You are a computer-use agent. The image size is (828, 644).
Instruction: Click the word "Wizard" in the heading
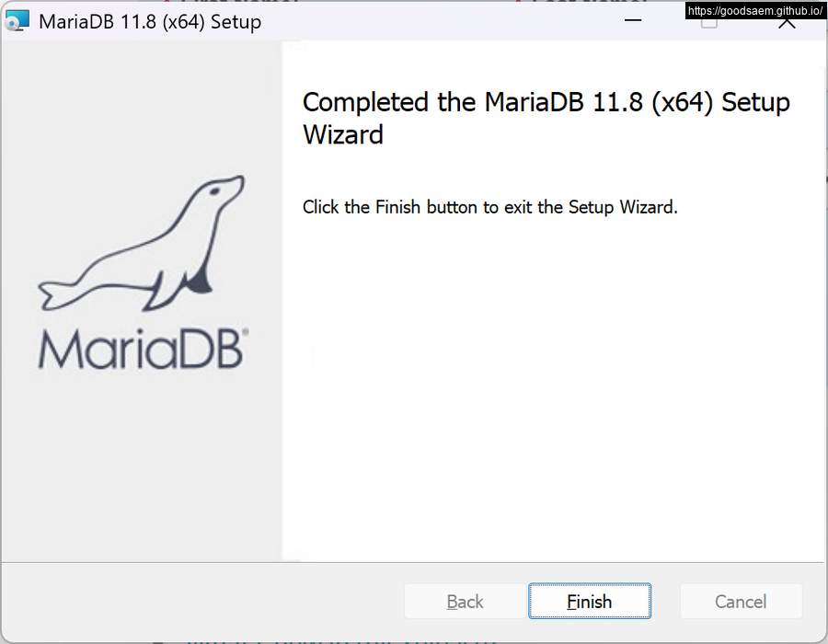click(x=343, y=134)
